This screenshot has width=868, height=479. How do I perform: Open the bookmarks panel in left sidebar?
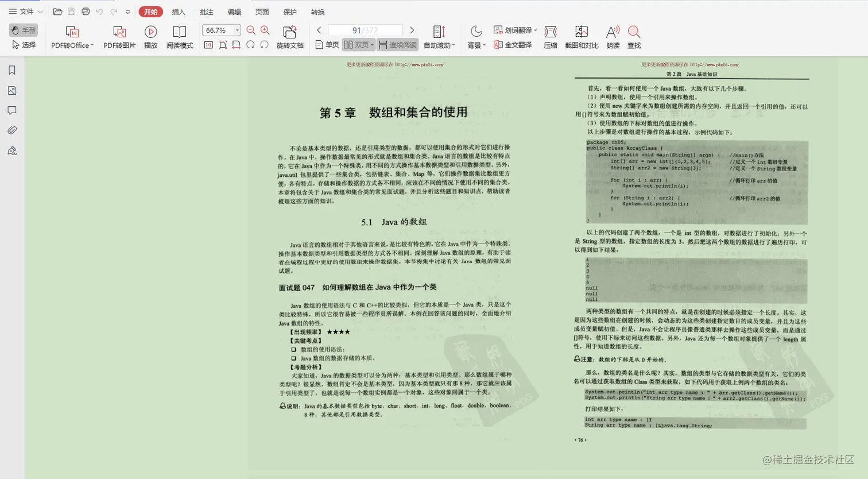pos(12,69)
